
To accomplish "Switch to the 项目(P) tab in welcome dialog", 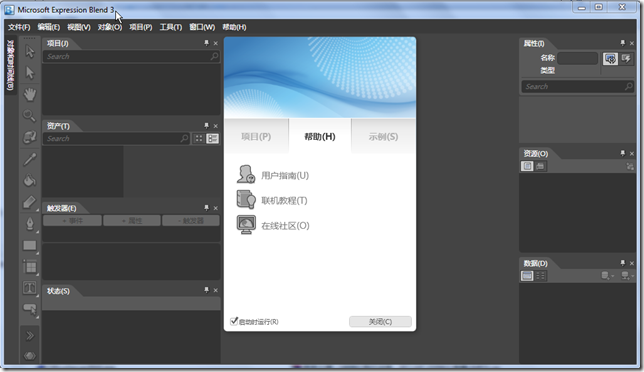I will (x=256, y=137).
